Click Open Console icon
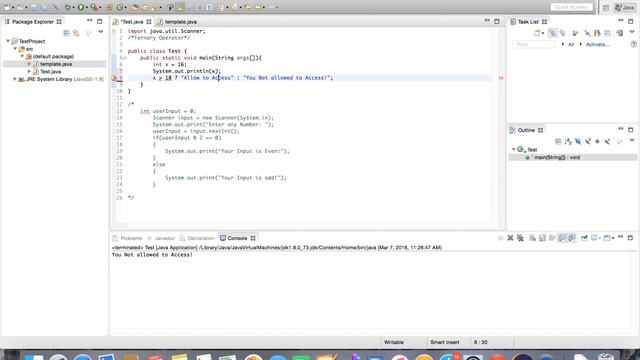 [607, 238]
